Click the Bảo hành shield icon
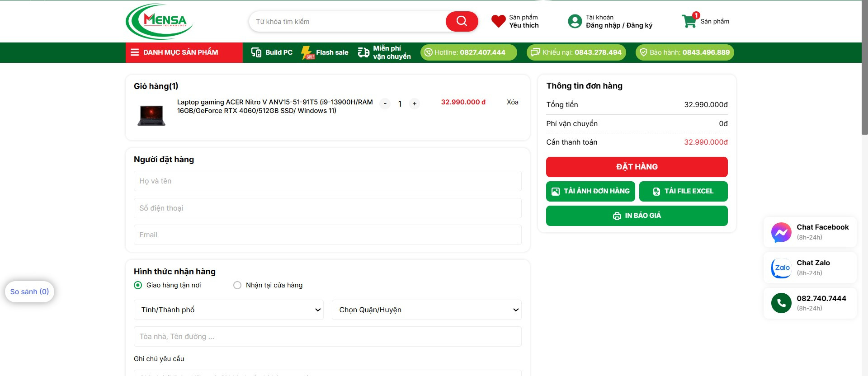This screenshot has width=868, height=376. 643,52
